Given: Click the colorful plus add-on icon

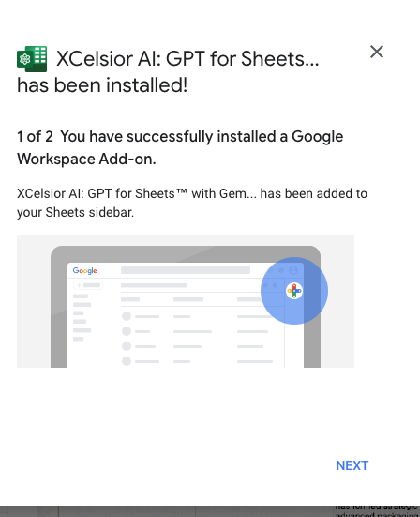Looking at the screenshot, I should click(294, 291).
